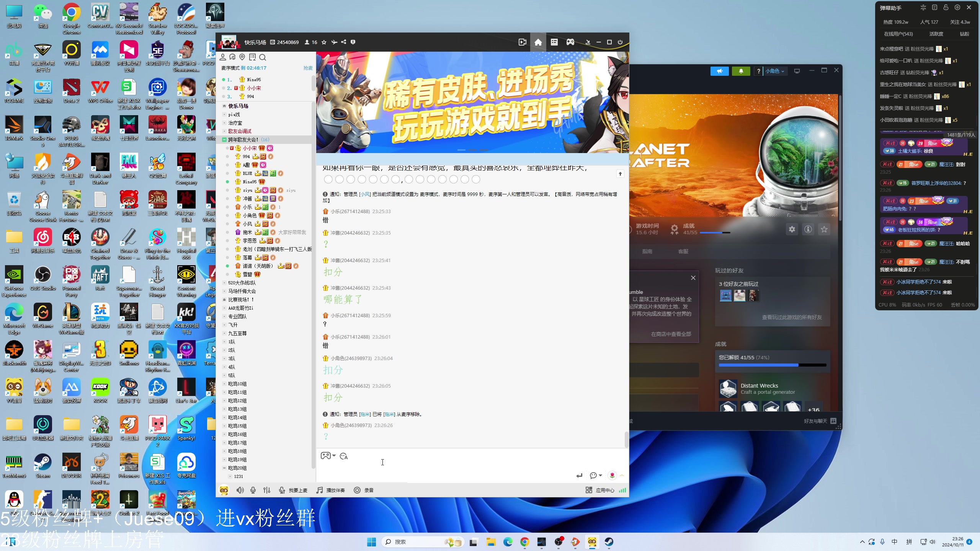Send the message with the return arrow icon
The width and height of the screenshot is (980, 551).
tap(579, 475)
